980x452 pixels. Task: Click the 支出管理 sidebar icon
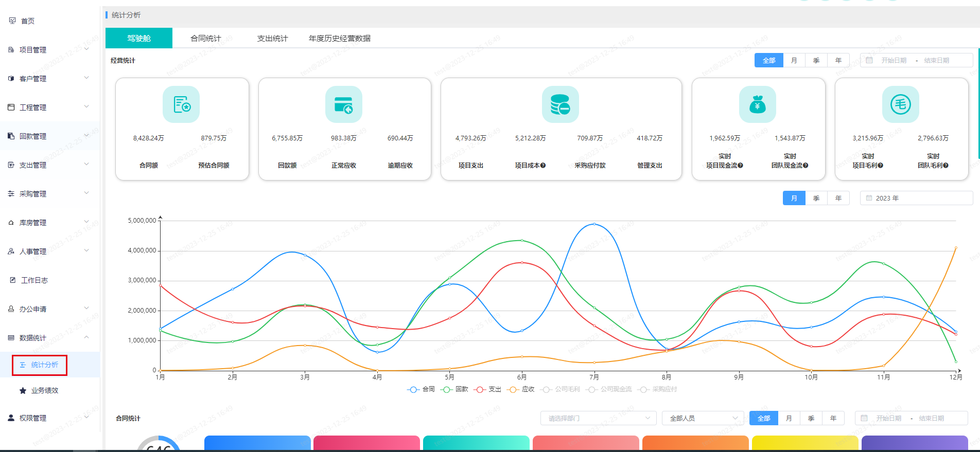[11, 165]
